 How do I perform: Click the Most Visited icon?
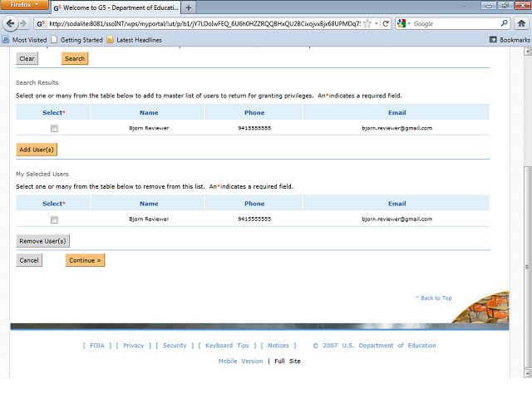(x=6, y=40)
